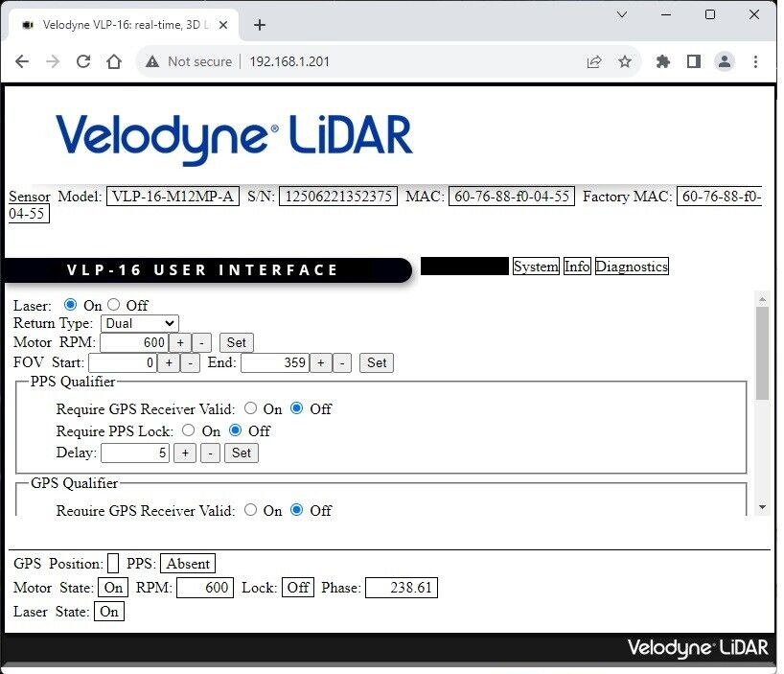Image resolution: width=784 pixels, height=674 pixels.
Task: Enable GPS Qualifier Require GPS Receiver Valid On
Action: coord(250,509)
